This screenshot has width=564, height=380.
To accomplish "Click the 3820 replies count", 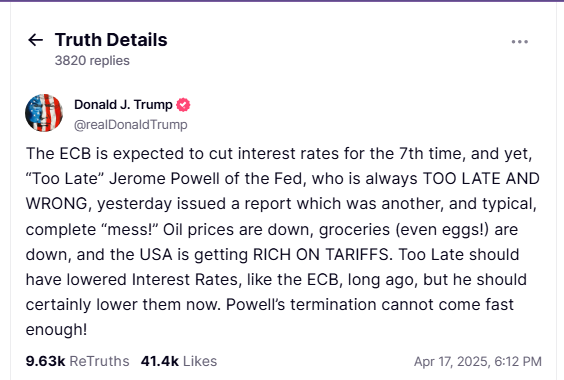I will pyautogui.click(x=92, y=60).
